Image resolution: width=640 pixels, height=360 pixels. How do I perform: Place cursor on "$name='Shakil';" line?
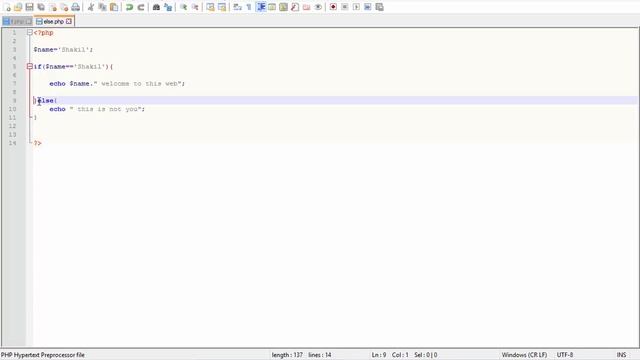click(63, 49)
